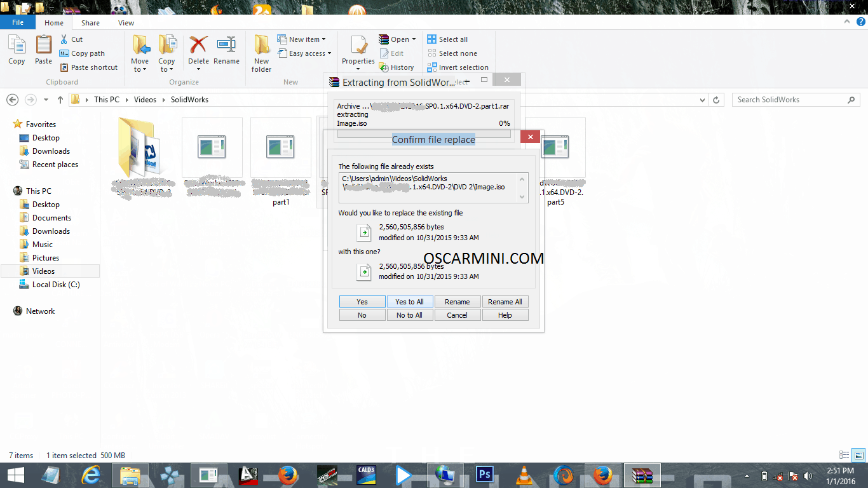Screen dimensions: 868x488
Task: Open Photoshop from the taskbar
Action: tap(485, 475)
